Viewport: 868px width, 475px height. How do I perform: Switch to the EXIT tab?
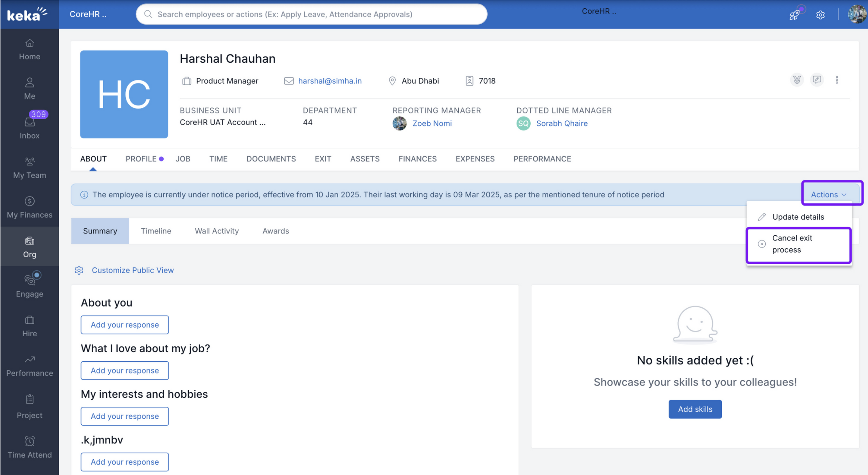pyautogui.click(x=323, y=159)
